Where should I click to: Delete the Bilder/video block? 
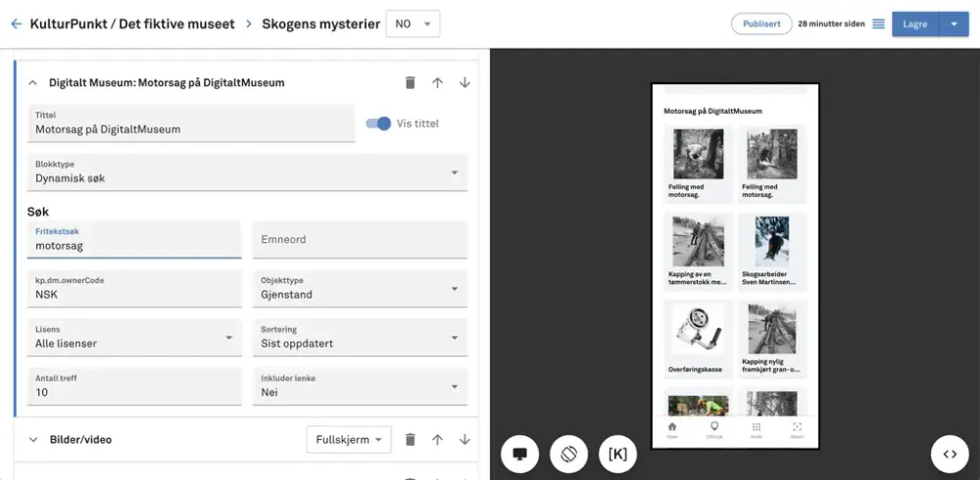coord(410,440)
